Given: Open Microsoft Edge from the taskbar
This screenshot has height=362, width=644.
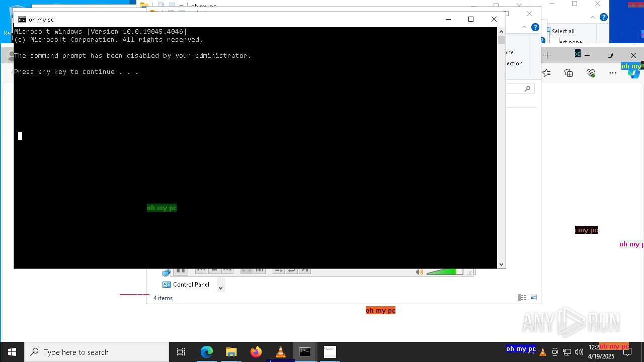Looking at the screenshot, I should 207,352.
